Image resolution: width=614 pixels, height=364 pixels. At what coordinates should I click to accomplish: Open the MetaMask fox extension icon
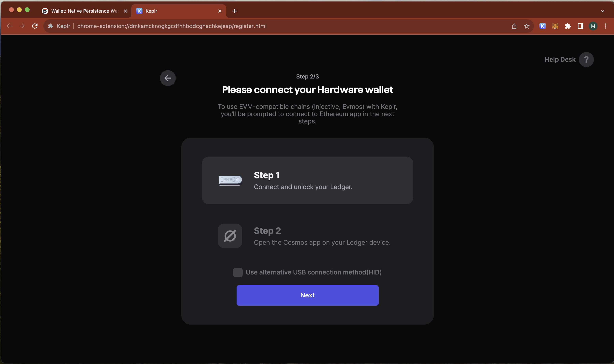pyautogui.click(x=555, y=26)
